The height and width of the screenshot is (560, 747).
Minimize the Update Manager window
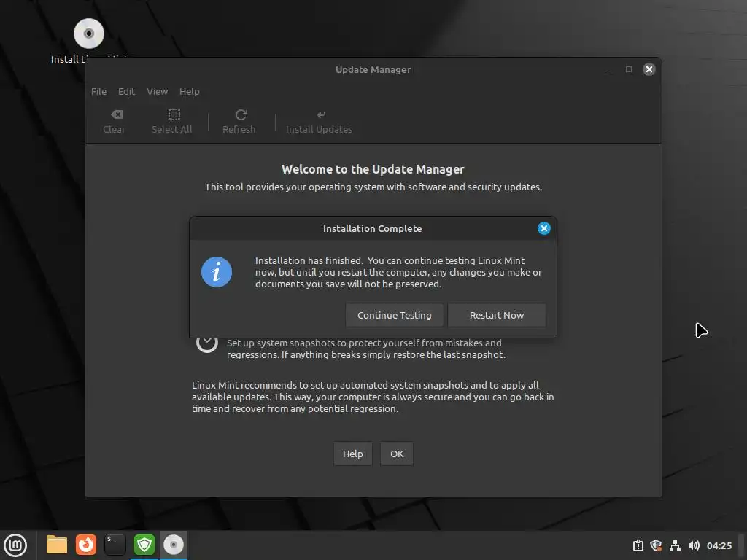point(608,70)
